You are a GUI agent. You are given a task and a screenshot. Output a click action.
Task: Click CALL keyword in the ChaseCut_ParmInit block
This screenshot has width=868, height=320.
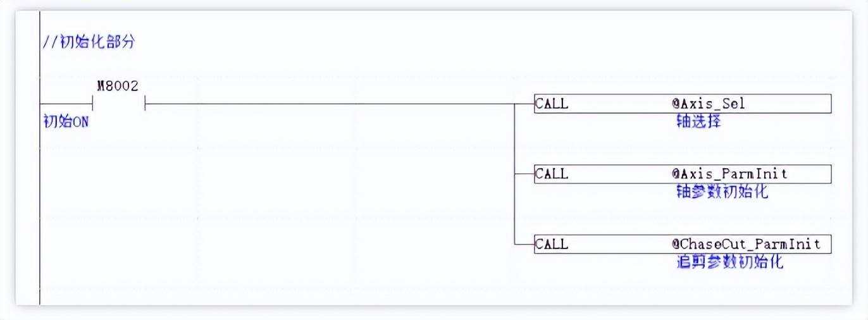[552, 244]
